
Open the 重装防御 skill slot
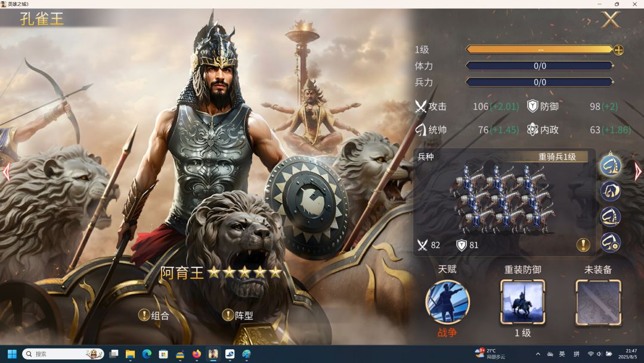pyautogui.click(x=522, y=303)
